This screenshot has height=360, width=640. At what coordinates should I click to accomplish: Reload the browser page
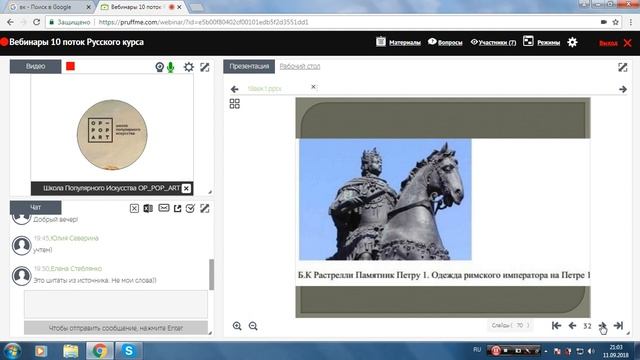(x=36, y=22)
